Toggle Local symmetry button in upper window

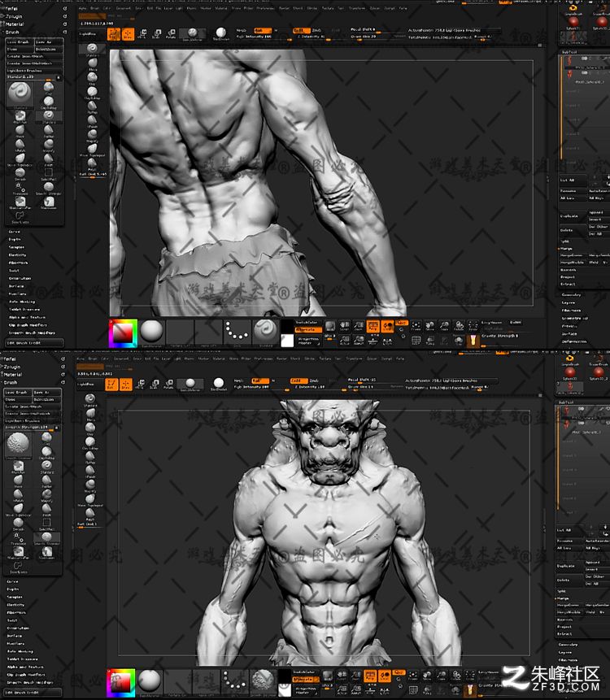tap(387, 327)
